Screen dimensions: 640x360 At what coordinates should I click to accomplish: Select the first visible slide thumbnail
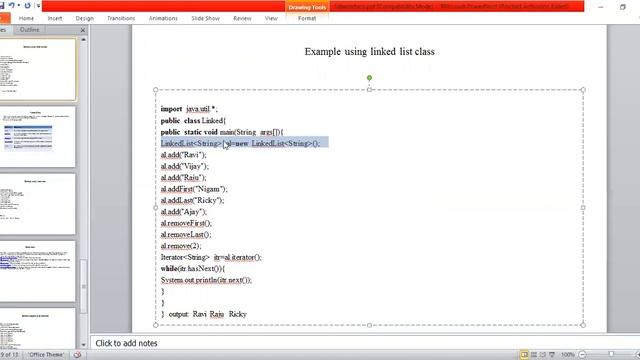coord(37,69)
